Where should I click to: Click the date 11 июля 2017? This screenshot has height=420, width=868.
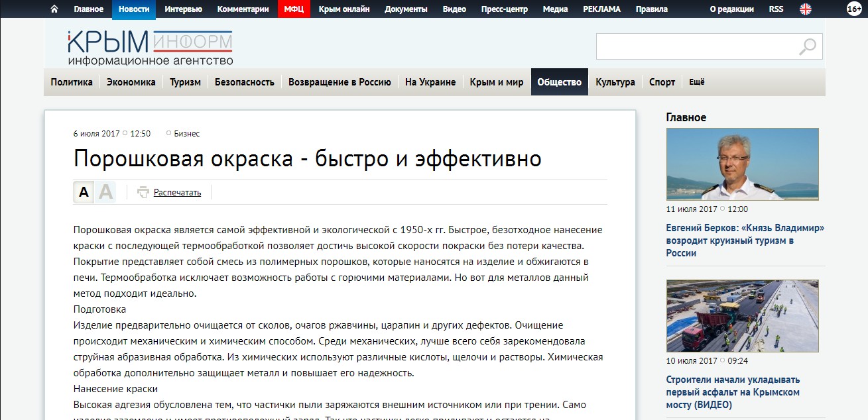(692, 209)
